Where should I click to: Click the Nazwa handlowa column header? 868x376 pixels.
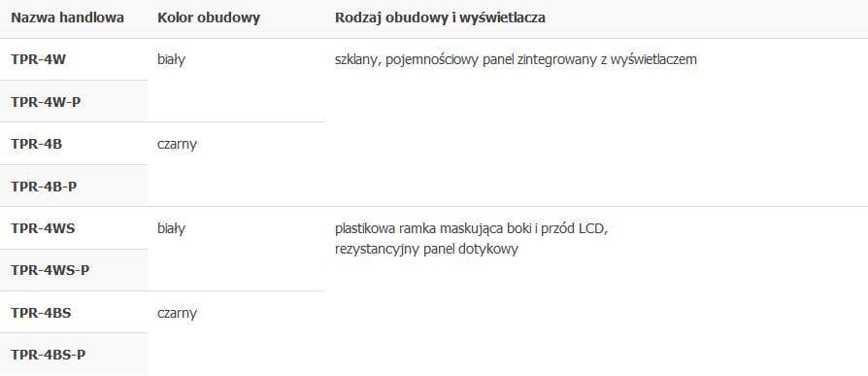[68, 17]
